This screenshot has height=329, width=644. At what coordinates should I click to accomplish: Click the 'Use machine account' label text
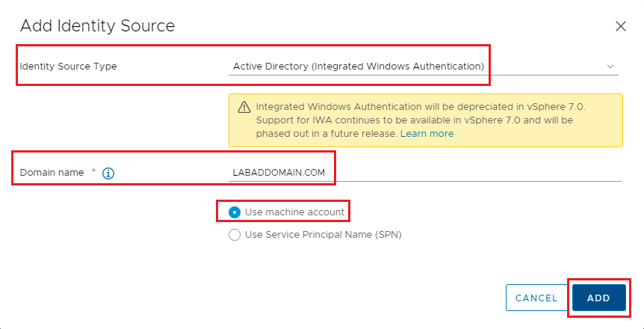pyautogui.click(x=294, y=212)
